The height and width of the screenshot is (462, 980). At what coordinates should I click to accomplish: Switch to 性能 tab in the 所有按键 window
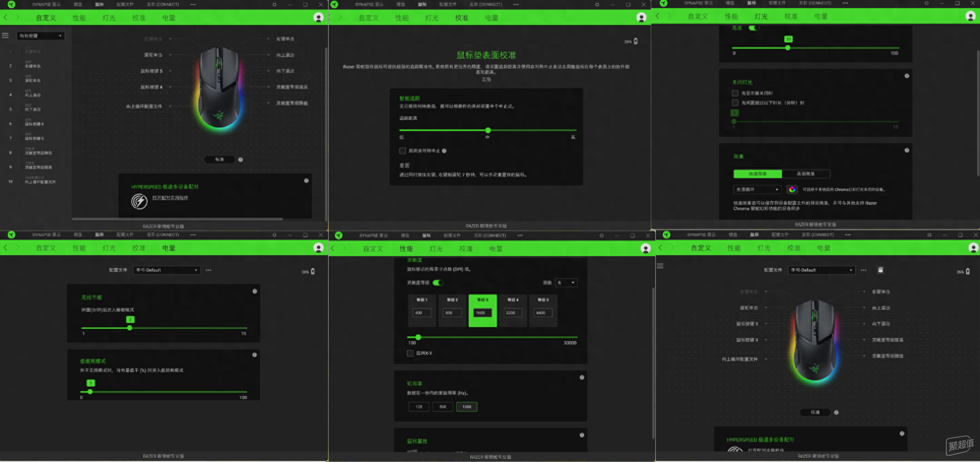click(79, 18)
